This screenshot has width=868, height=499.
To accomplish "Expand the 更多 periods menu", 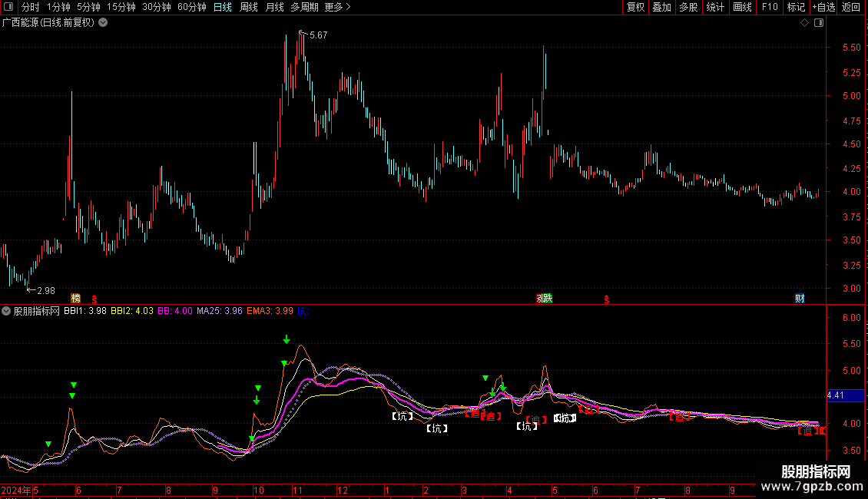I will click(337, 7).
